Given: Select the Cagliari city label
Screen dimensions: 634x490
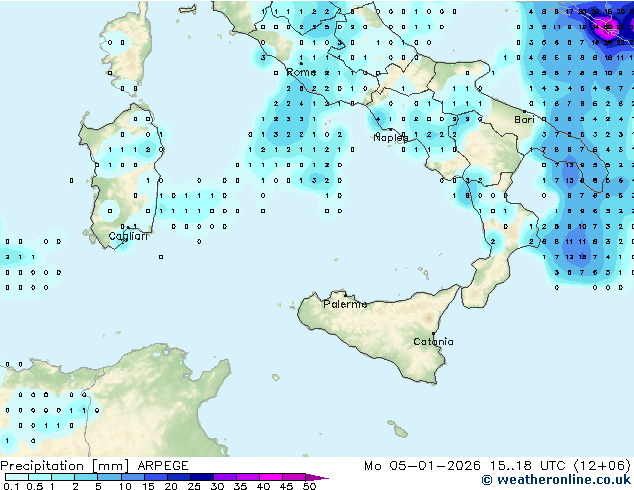Looking at the screenshot, I should click(128, 236).
